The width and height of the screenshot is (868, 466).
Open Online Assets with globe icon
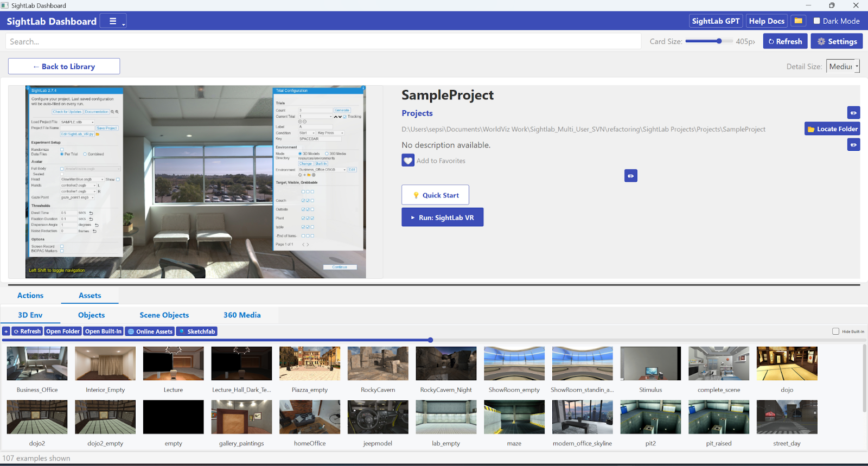tap(150, 331)
